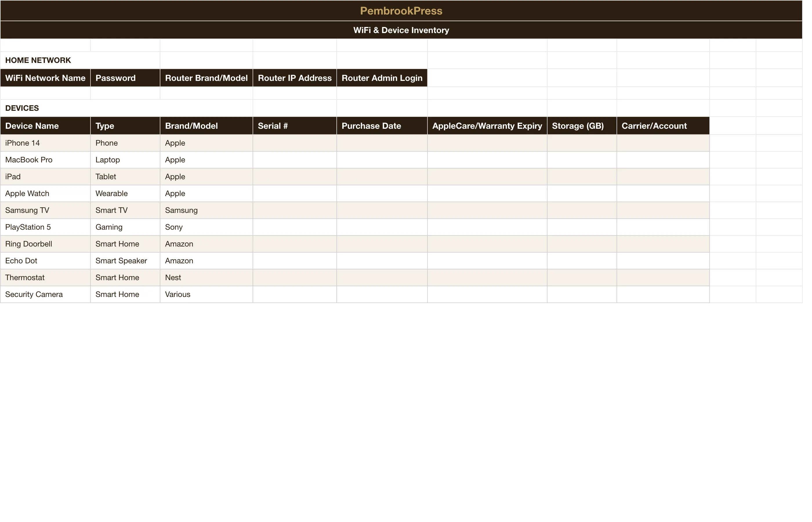Select the Various brand cell
This screenshot has height=522, width=812.
click(x=206, y=294)
